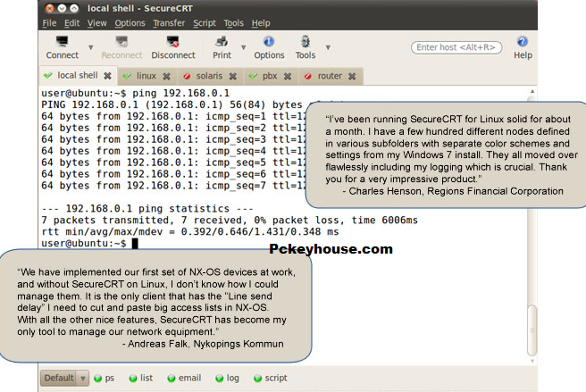Open the Edit menu
The height and width of the screenshot is (392, 586).
pos(71,23)
